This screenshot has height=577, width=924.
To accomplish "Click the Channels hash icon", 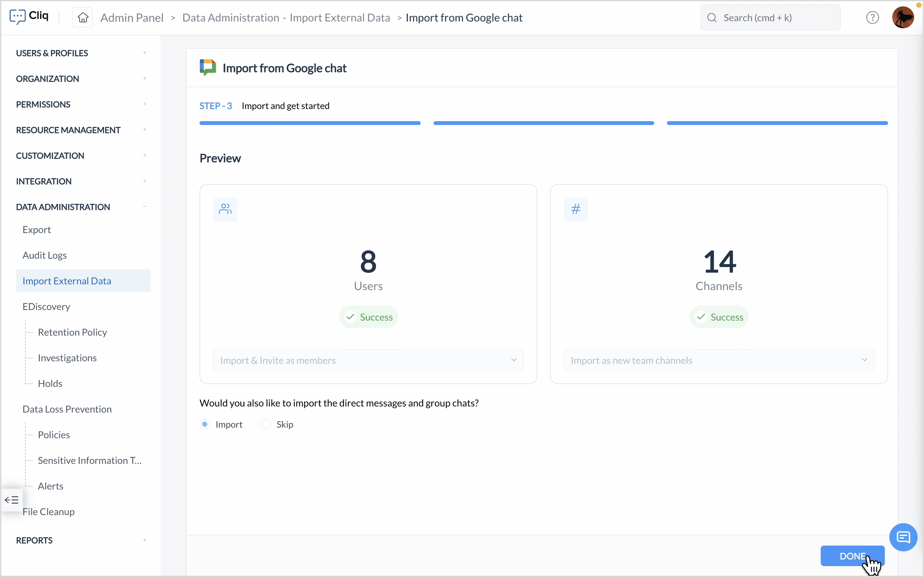I will click(x=576, y=209).
